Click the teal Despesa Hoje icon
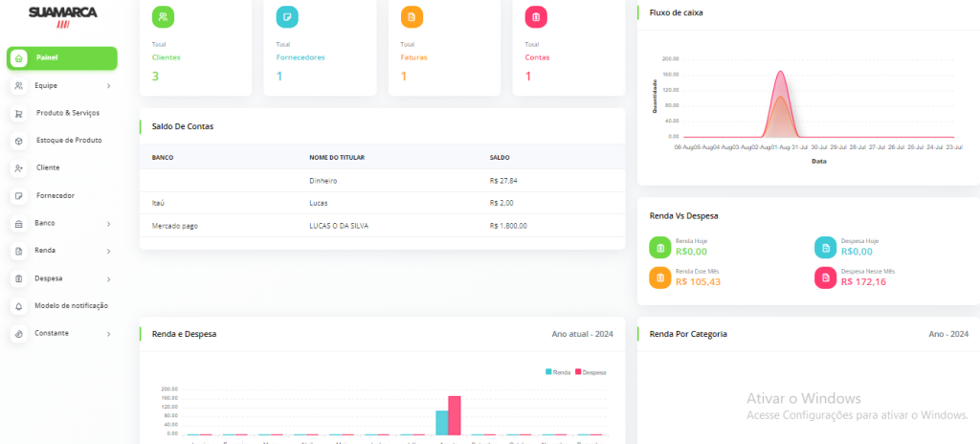This screenshot has height=444, width=980. point(826,248)
